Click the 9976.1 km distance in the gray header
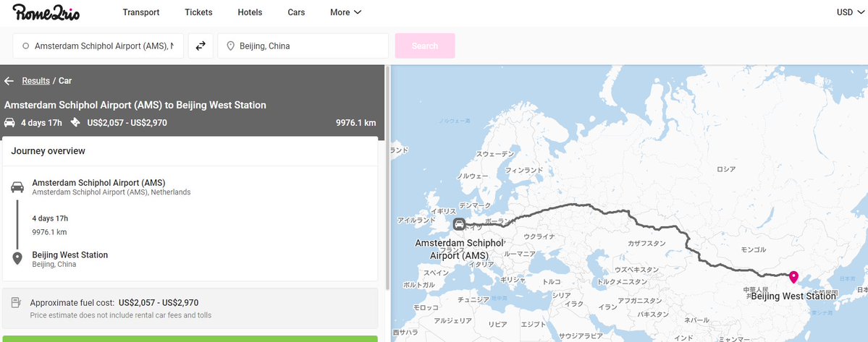868x342 pixels. [356, 123]
